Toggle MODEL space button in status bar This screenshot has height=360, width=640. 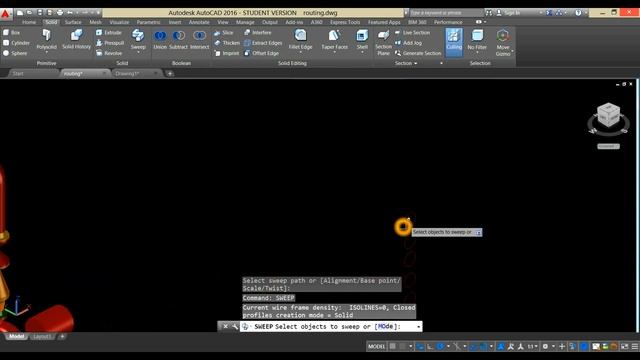tap(376, 347)
